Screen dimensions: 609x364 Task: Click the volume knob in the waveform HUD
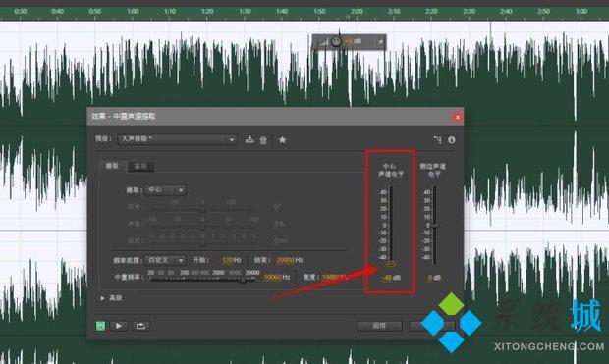click(336, 41)
